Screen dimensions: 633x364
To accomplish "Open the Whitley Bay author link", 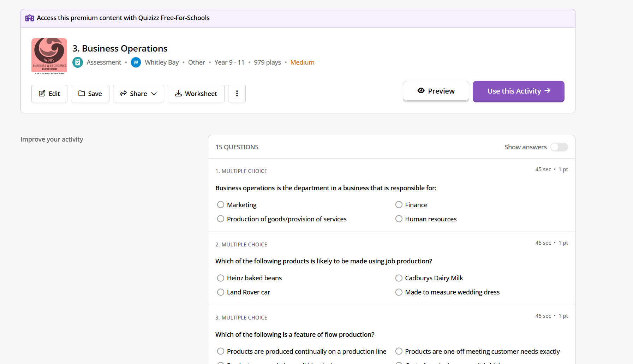I will tap(162, 62).
